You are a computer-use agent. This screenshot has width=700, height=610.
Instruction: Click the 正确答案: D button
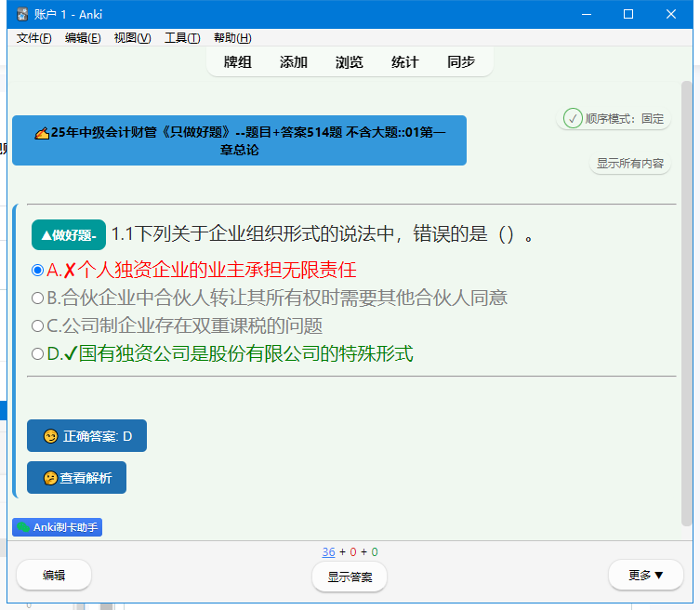[x=87, y=436]
